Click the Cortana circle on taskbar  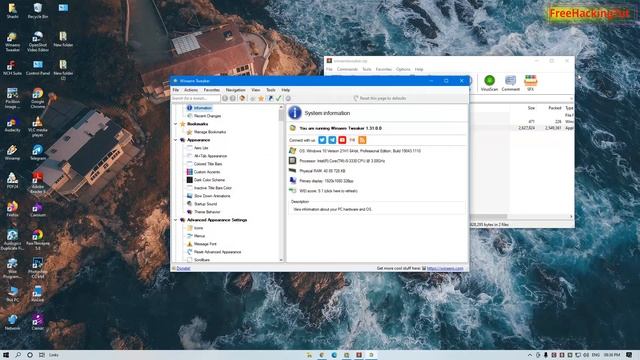[30, 355]
